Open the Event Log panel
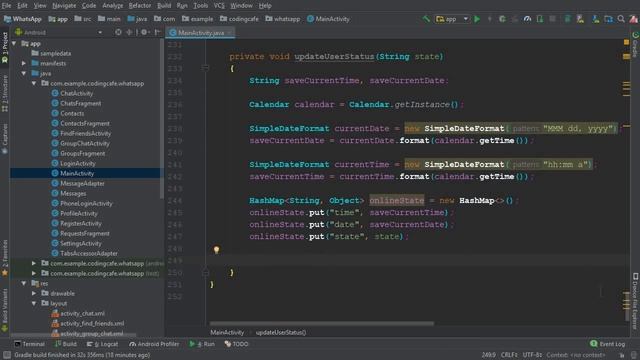This screenshot has height=360, width=640. point(607,344)
